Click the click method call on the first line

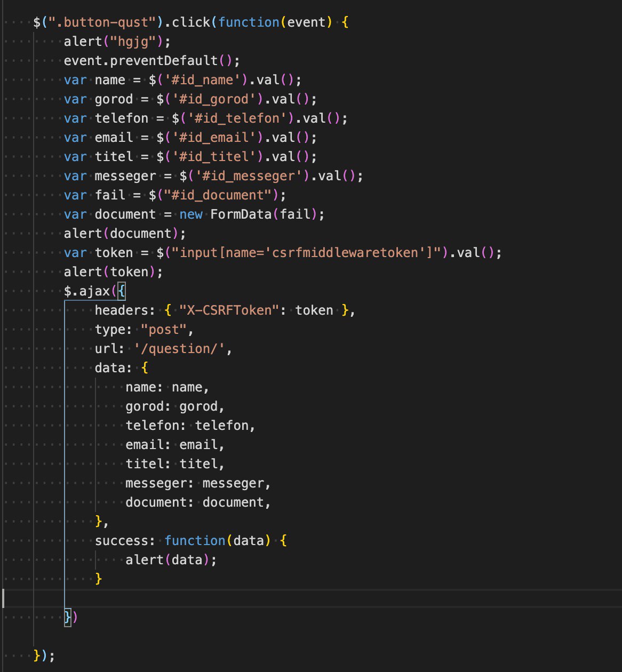(191, 22)
